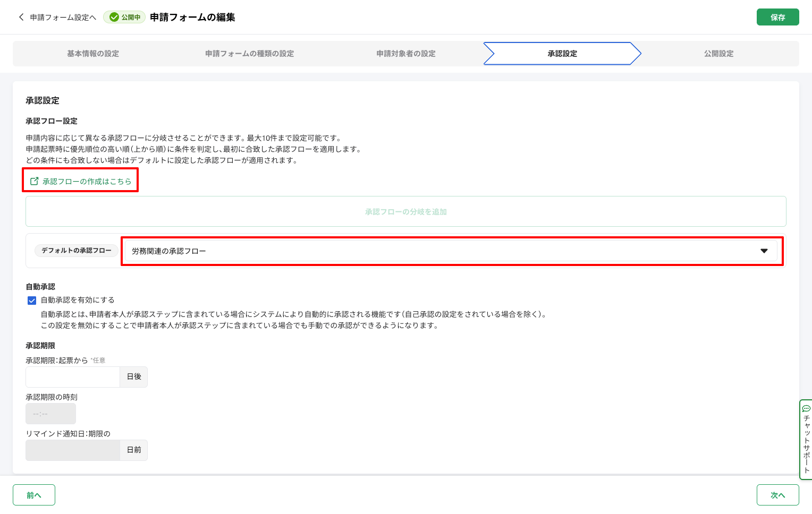Click the 承認期限の時刻 time field
Image resolution: width=812 pixels, height=514 pixels.
point(50,414)
